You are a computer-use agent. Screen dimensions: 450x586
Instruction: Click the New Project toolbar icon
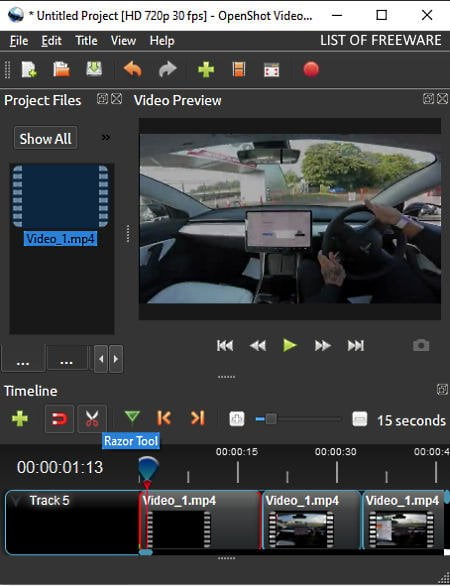[x=29, y=70]
